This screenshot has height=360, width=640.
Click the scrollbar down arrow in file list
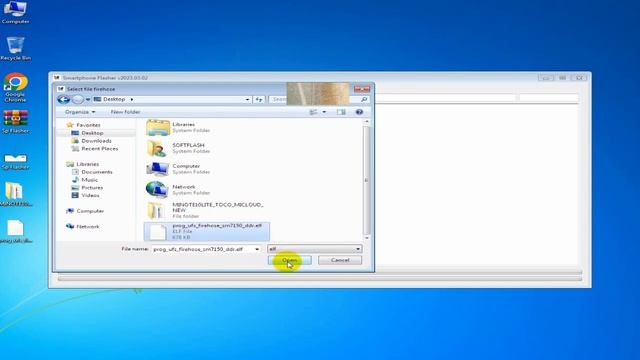pos(367,238)
